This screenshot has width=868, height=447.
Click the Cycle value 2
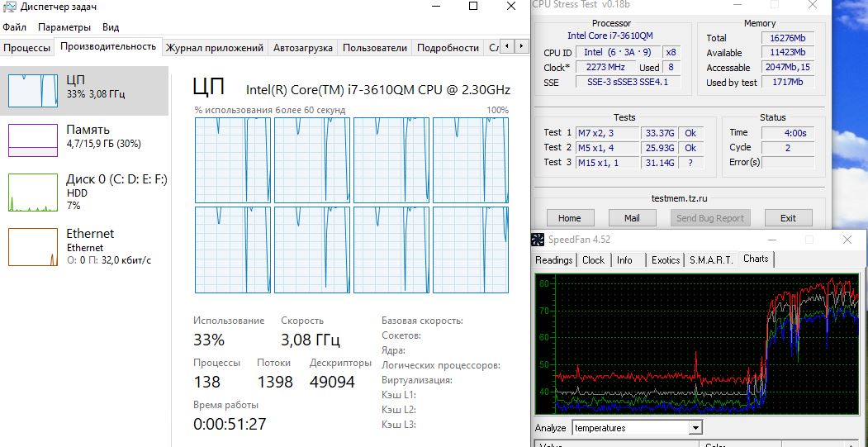pyautogui.click(x=788, y=148)
